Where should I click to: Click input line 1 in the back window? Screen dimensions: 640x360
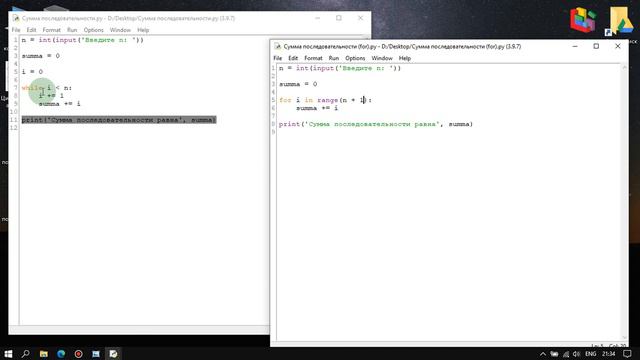click(x=82, y=40)
